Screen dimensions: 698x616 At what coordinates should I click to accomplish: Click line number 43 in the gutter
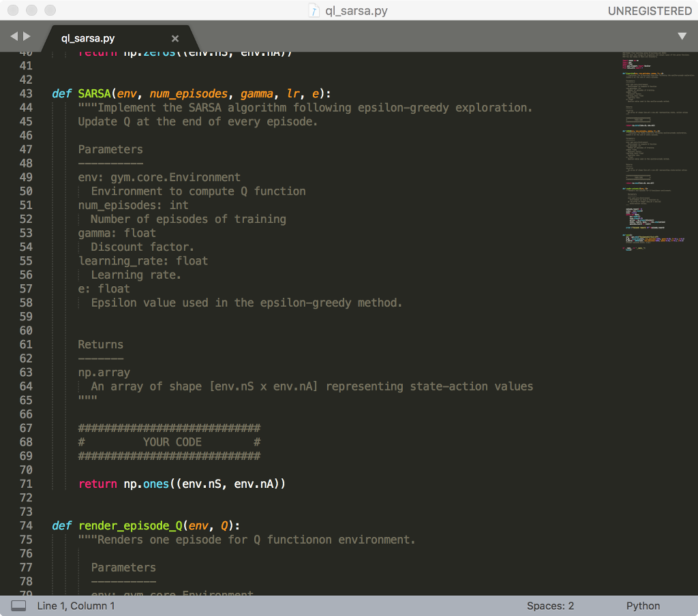(x=26, y=93)
